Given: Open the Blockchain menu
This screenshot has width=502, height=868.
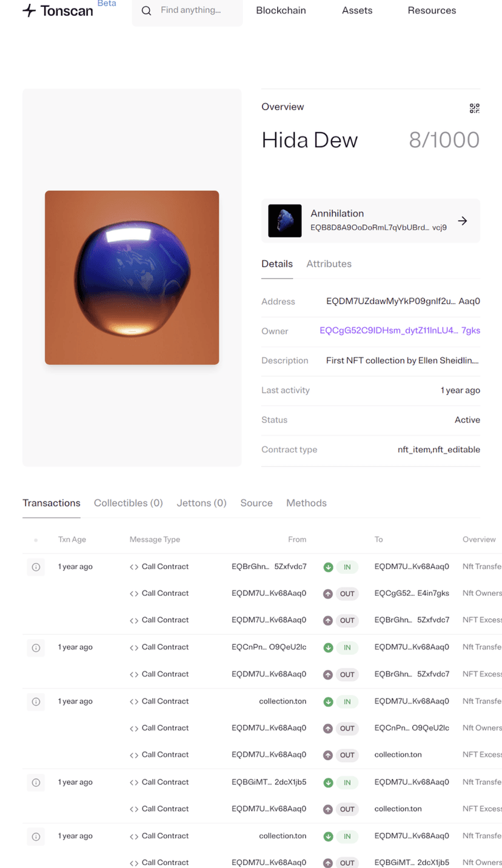Looking at the screenshot, I should point(281,10).
